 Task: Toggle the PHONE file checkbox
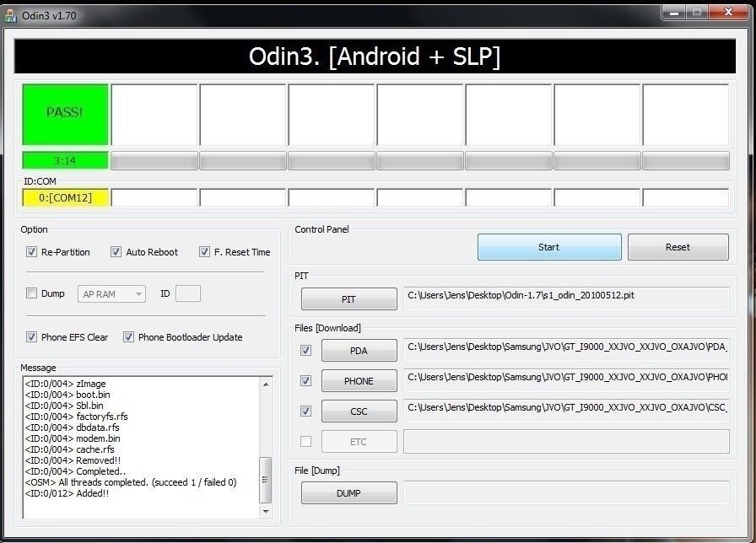coord(305,380)
